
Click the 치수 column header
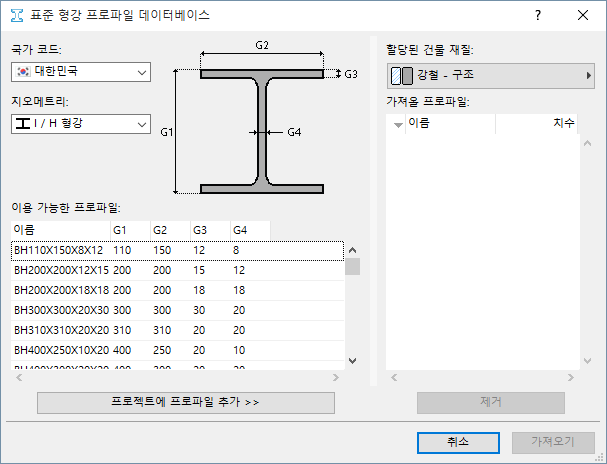(x=537, y=123)
